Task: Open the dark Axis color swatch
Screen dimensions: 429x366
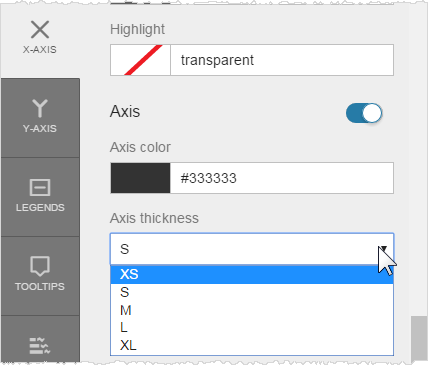Action: [x=140, y=178]
